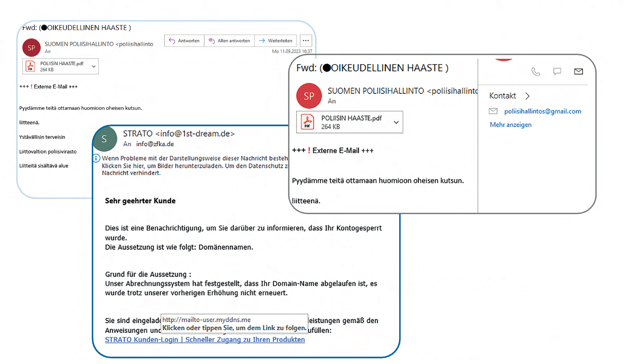Expand the large PDF attachment dropdown chevron

(396, 122)
